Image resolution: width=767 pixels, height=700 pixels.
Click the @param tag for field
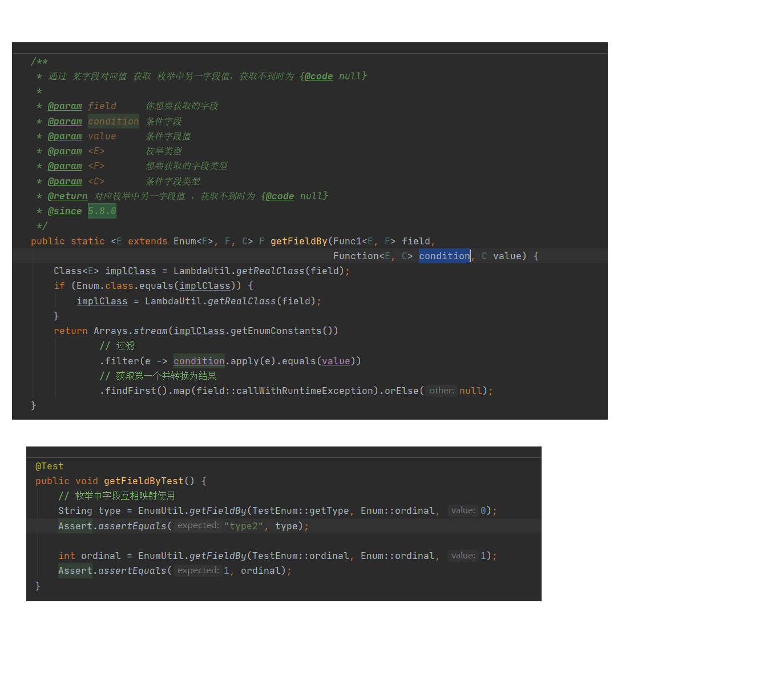click(x=65, y=106)
